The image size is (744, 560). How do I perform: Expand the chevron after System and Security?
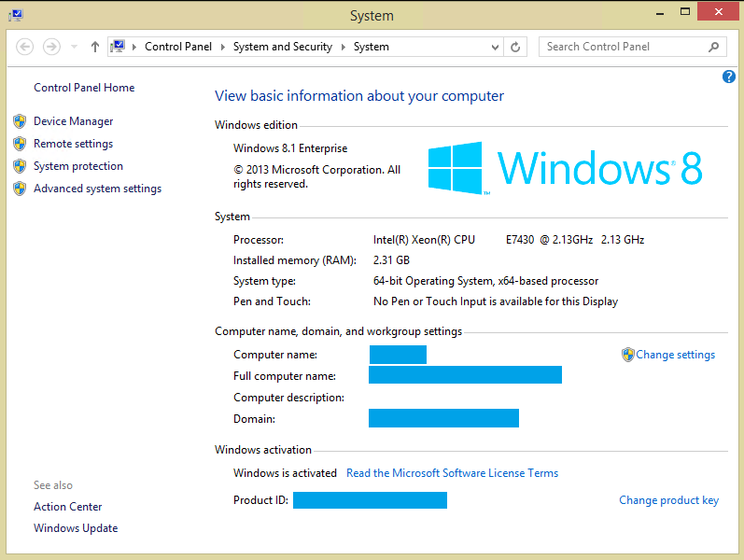pos(343,47)
